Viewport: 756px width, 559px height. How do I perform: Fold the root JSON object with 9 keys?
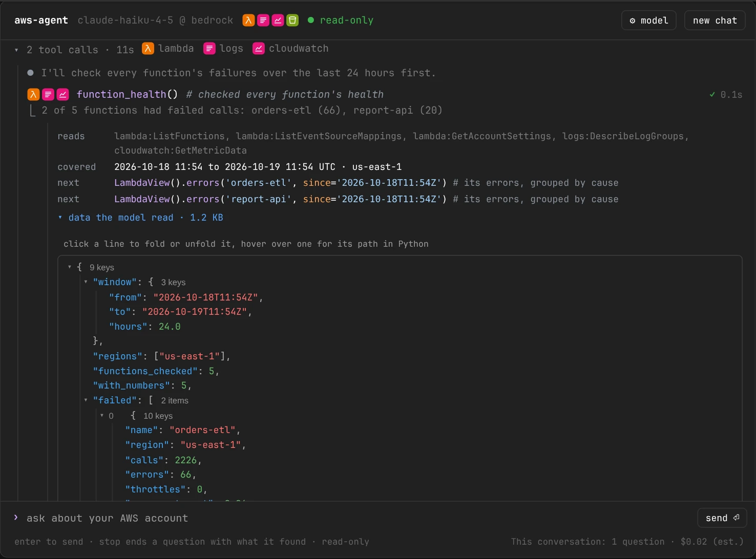(x=70, y=267)
